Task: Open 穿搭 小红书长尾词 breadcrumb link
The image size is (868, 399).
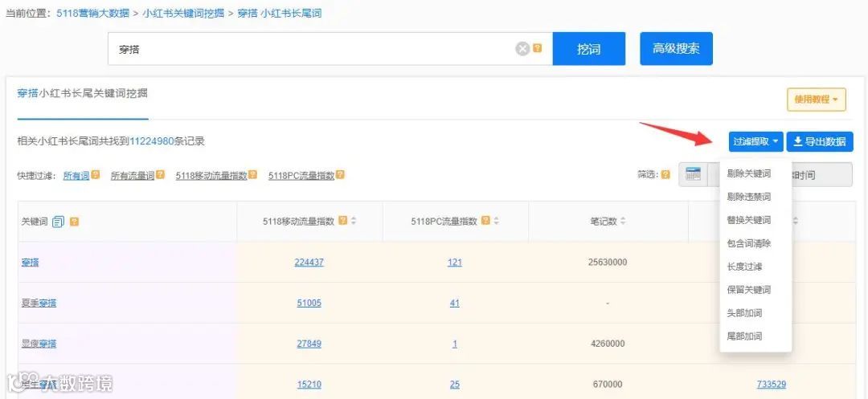Action: click(x=279, y=13)
